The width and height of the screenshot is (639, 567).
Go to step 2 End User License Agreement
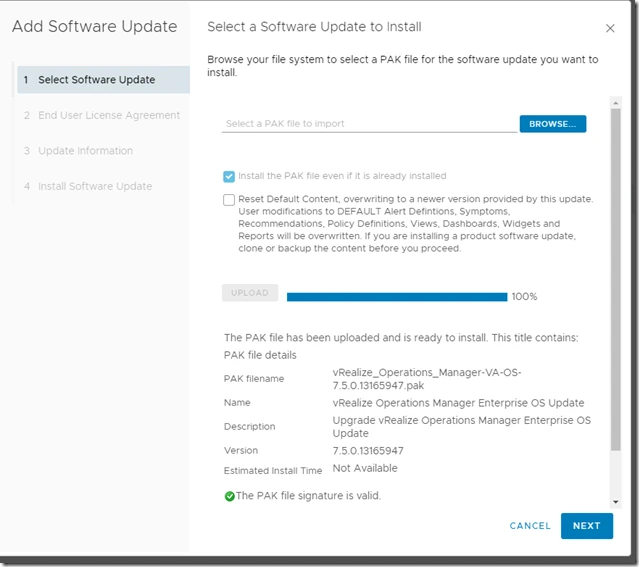[102, 115]
